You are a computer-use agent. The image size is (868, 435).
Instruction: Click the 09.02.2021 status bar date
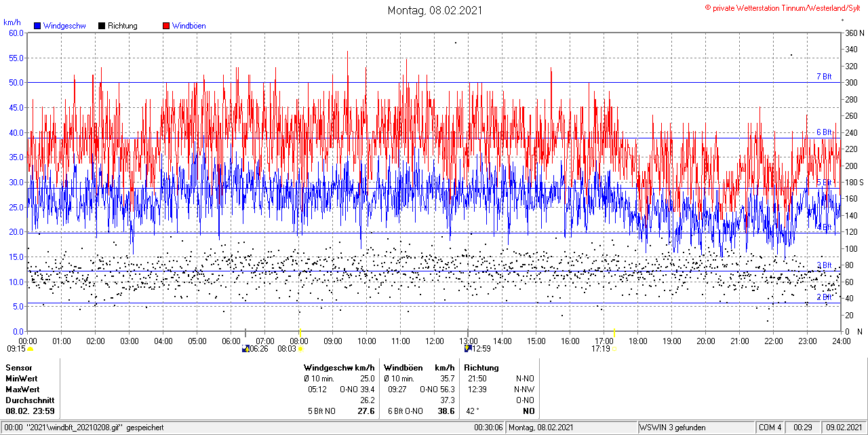[844, 428]
